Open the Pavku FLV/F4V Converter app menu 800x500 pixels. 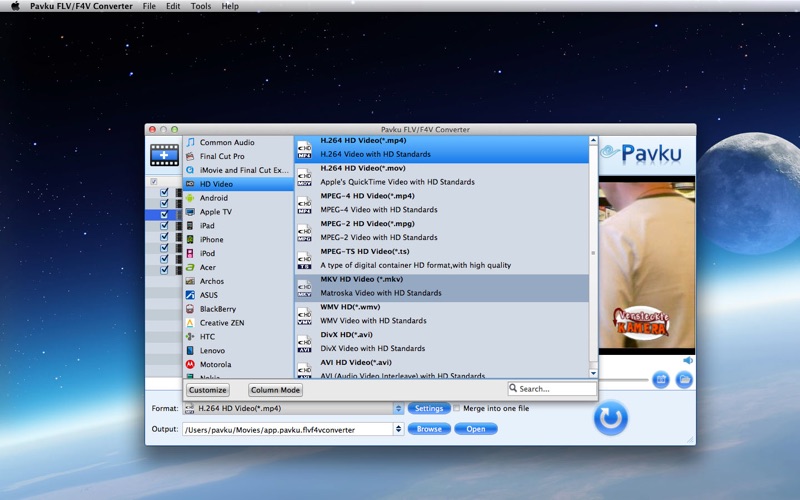pyautogui.click(x=81, y=6)
